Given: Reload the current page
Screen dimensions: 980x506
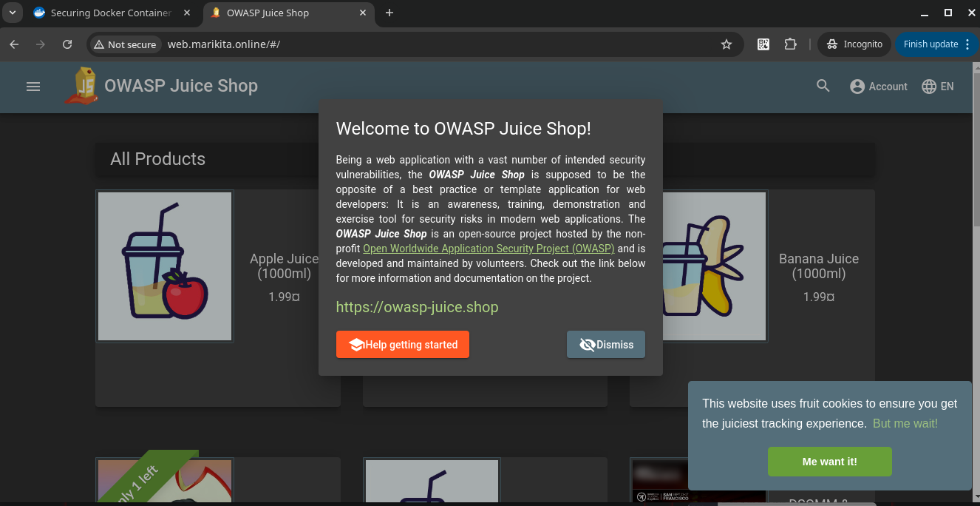Looking at the screenshot, I should pos(67,44).
